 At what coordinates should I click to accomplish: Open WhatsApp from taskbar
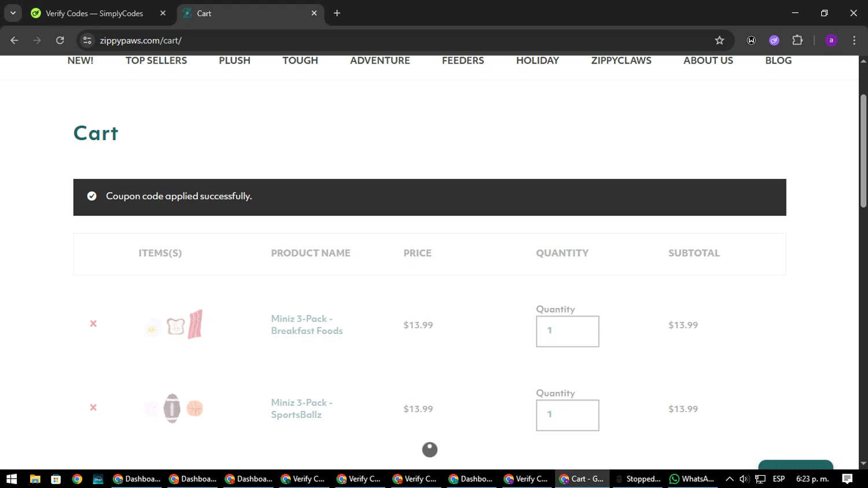[x=692, y=479]
